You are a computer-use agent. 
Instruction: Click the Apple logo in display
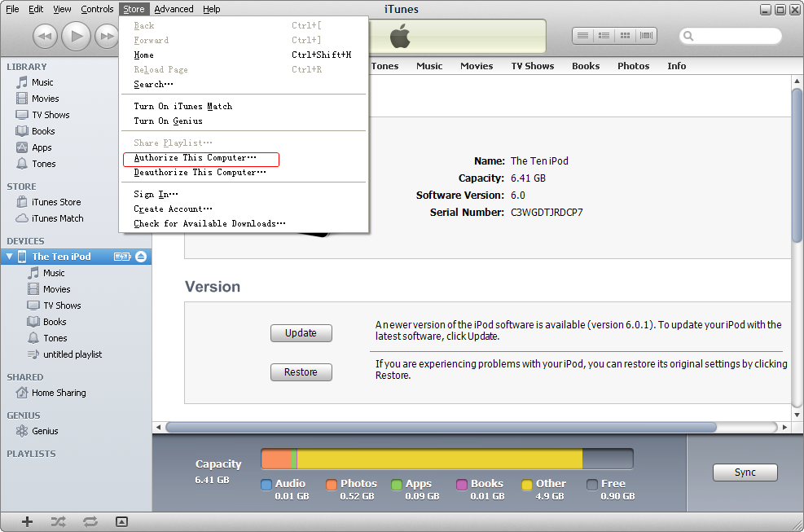click(x=400, y=37)
